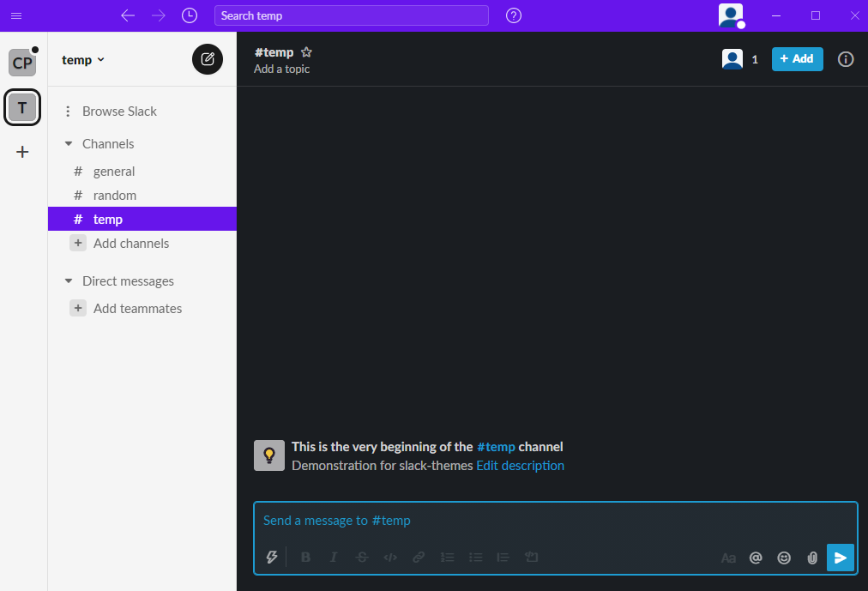Screen dimensions: 868x591
Task: Hide formatting with Aa icon
Action: (x=728, y=558)
